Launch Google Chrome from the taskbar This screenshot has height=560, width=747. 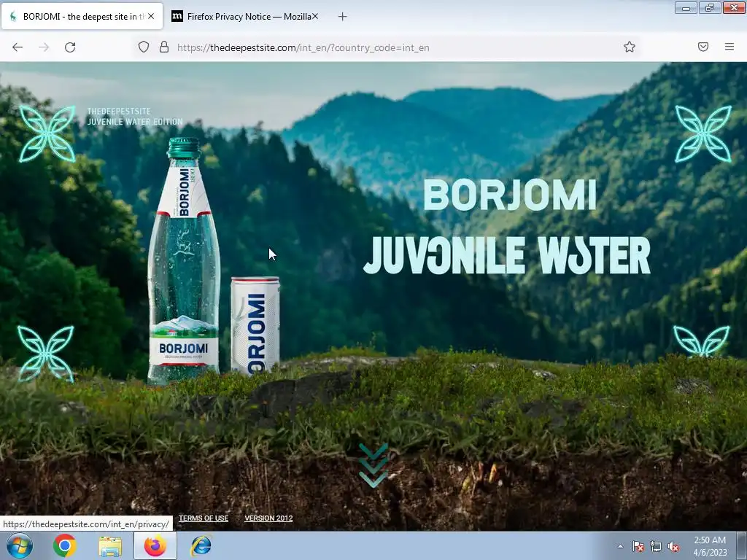coord(65,545)
